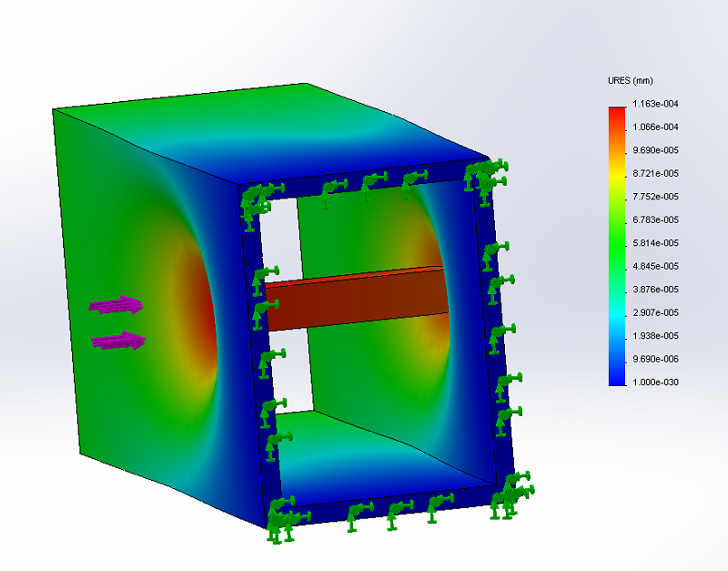The width and height of the screenshot is (728, 571).
Task: Select the 5.814e-005 legend label
Action: (x=655, y=243)
